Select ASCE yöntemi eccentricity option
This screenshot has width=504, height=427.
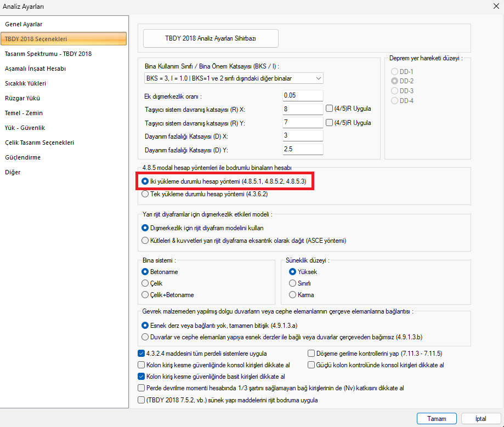145,241
